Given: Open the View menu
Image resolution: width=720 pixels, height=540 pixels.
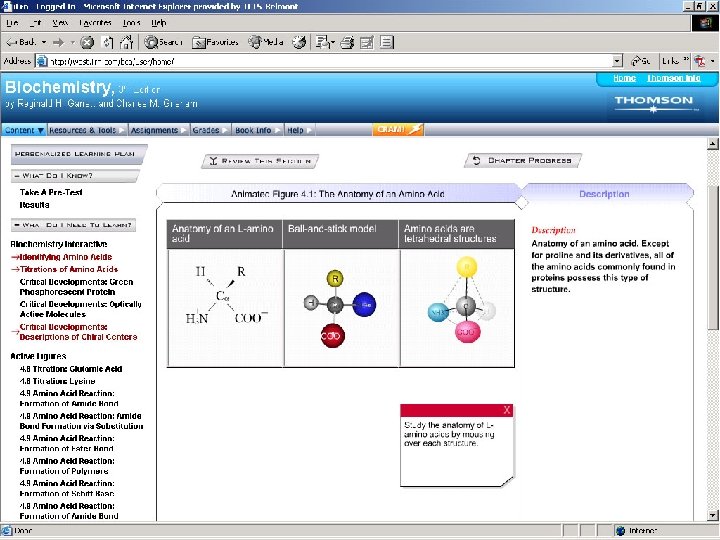Looking at the screenshot, I should (x=60, y=22).
